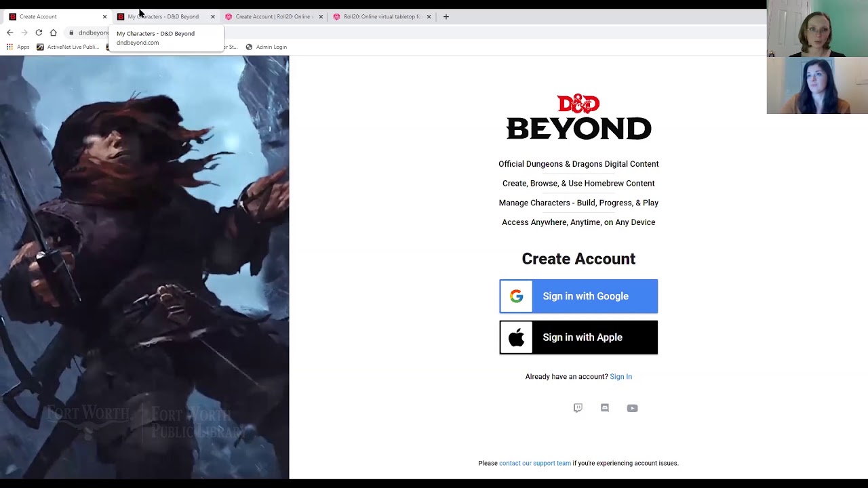Open the Roll20: Online virtual tabletop tab
This screenshot has height=488, width=868.
381,16
